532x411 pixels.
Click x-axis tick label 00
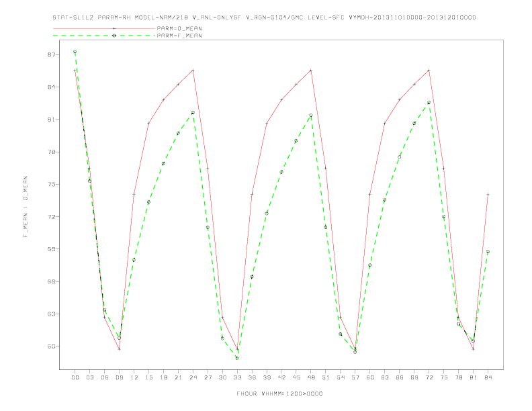[75, 377]
